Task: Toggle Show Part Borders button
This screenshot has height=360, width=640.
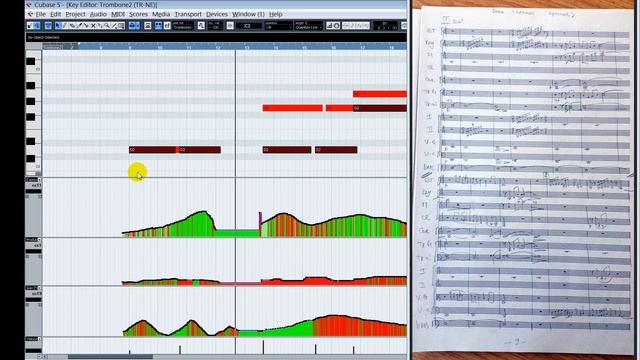Action: click(158, 26)
